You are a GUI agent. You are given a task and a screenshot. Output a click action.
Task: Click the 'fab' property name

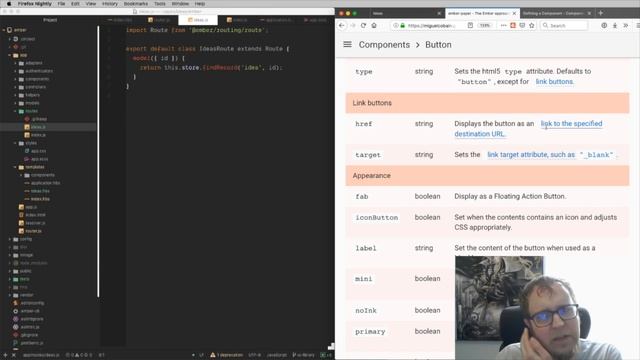click(x=362, y=196)
